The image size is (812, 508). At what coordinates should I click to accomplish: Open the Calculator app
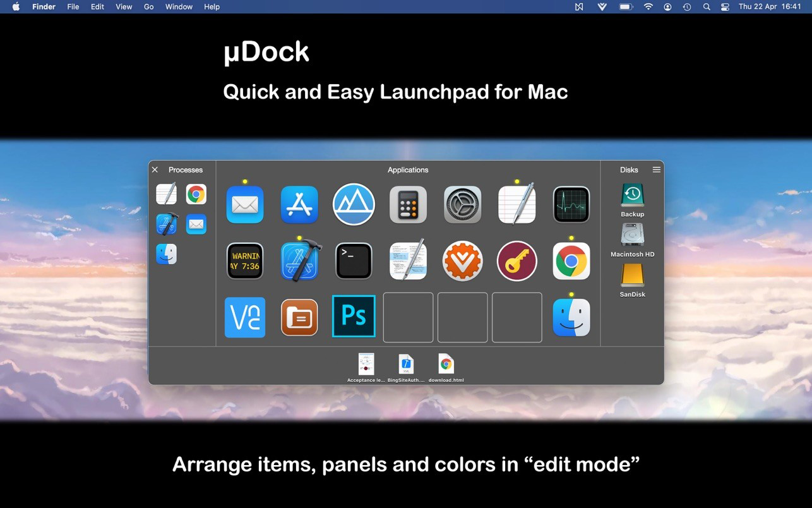[408, 205]
